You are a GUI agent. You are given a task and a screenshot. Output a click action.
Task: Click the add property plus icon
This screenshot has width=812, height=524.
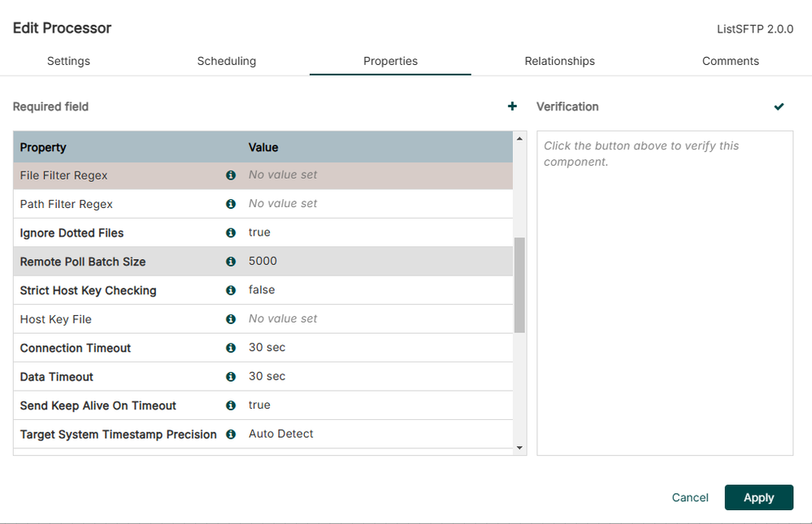[x=512, y=106]
